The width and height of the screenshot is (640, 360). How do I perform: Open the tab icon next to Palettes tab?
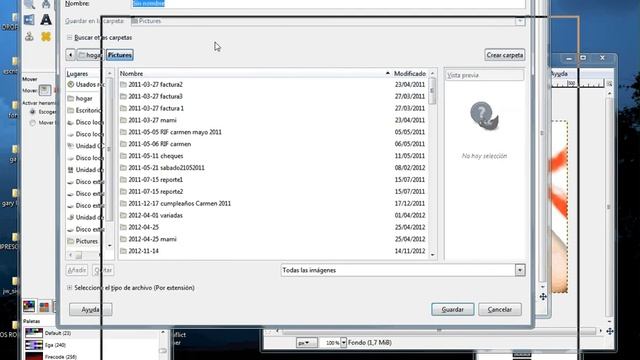44,306
